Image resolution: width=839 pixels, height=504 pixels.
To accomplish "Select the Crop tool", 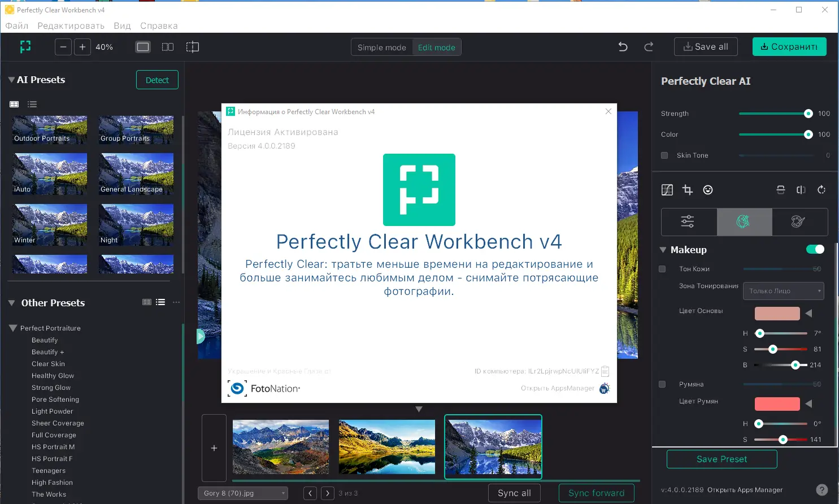I will pos(687,190).
